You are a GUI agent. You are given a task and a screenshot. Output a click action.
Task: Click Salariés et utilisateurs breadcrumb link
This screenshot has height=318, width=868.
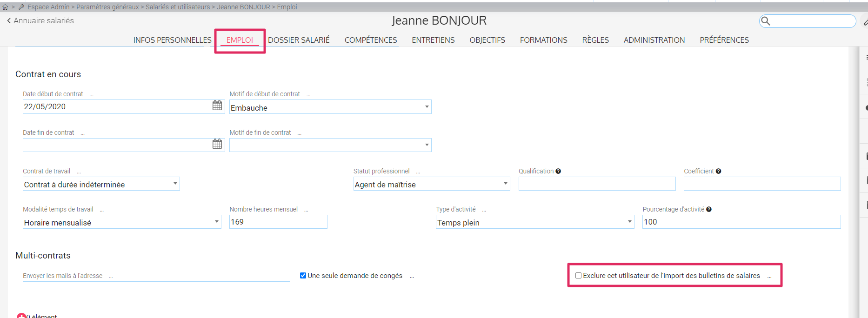pyautogui.click(x=178, y=7)
